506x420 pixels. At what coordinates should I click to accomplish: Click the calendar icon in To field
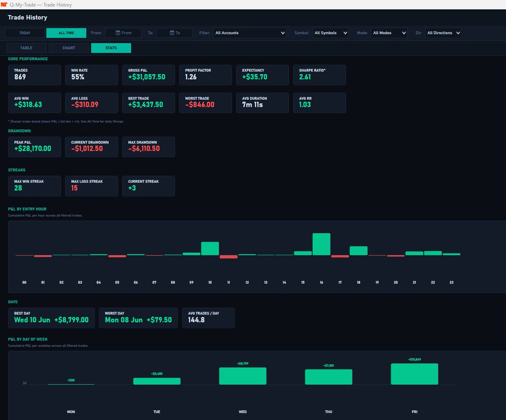click(172, 33)
